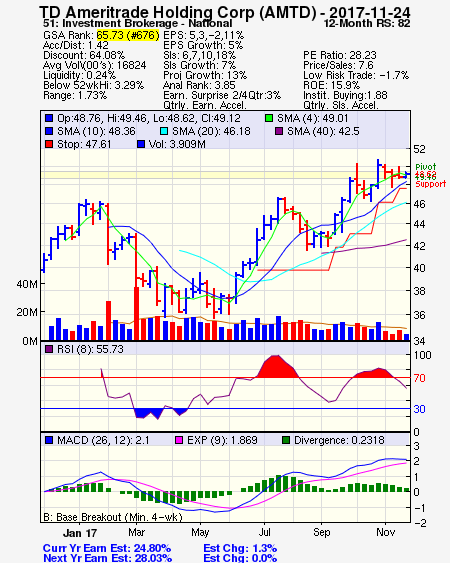
Task: Click the purple RSI (8) legend swatch
Action: tap(49, 349)
